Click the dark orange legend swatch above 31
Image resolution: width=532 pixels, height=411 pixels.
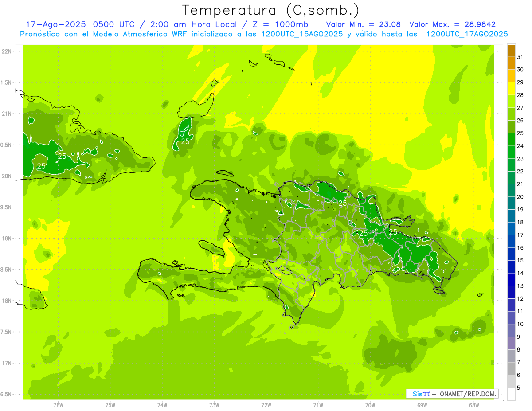(x=511, y=51)
